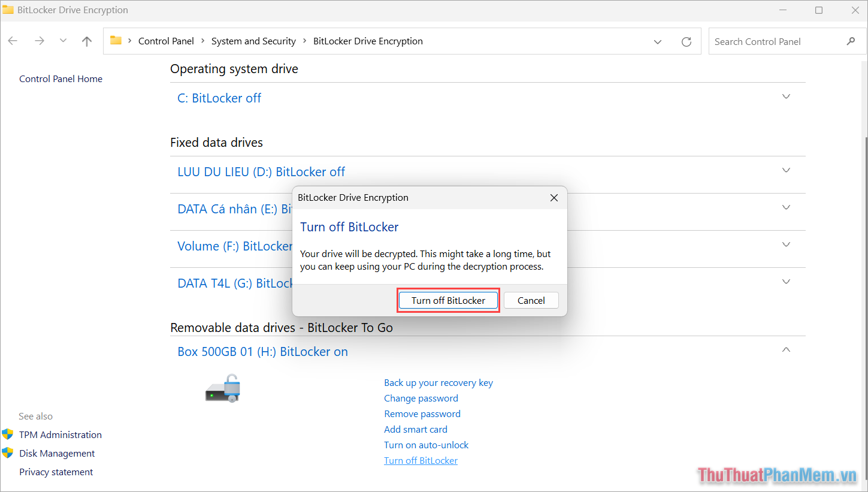
Task: Open TPM Administration from See also
Action: point(60,434)
